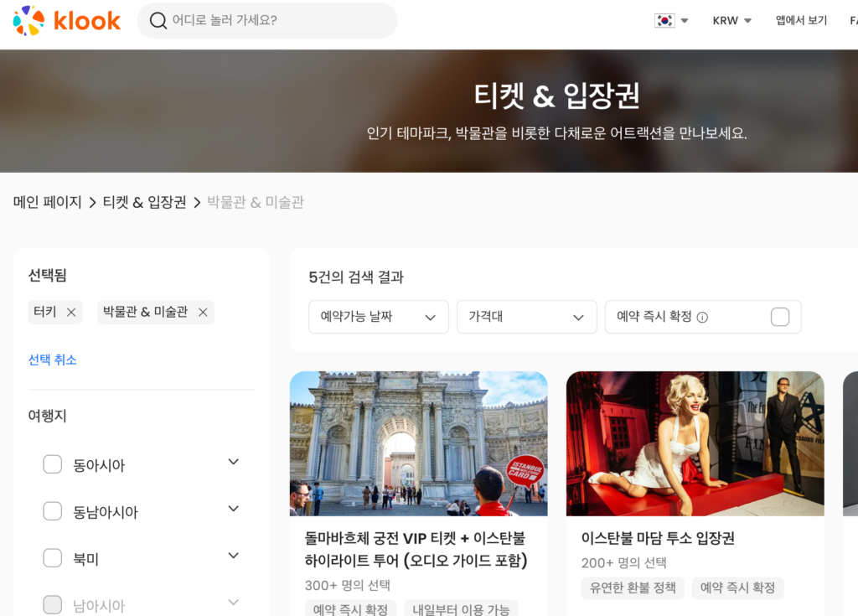Check the 동아시아 destination checkbox
Image resolution: width=858 pixels, height=616 pixels.
53,464
